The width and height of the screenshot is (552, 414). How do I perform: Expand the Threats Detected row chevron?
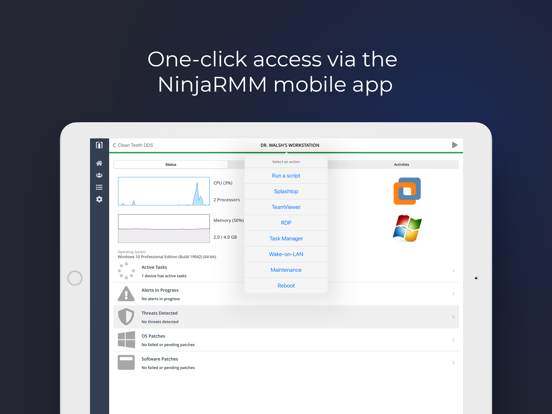click(453, 316)
